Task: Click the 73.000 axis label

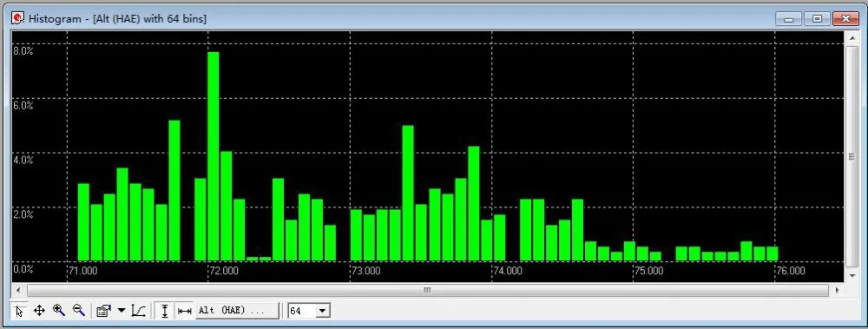Action: point(365,272)
